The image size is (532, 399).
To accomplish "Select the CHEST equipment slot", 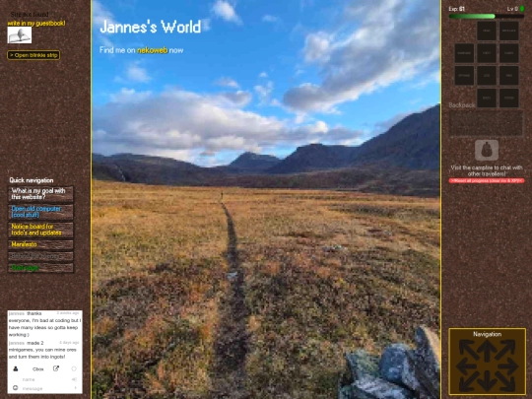I will click(x=487, y=53).
